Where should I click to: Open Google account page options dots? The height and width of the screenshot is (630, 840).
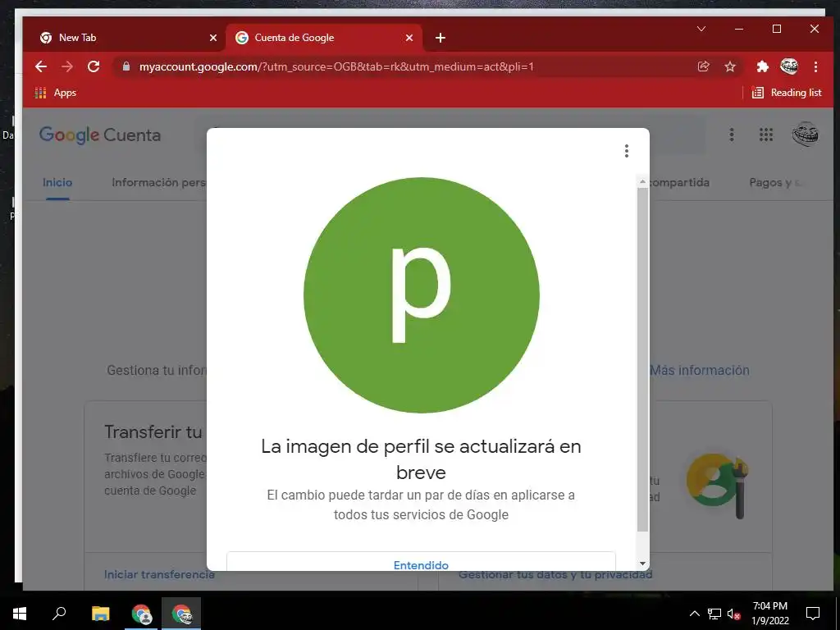(732, 135)
